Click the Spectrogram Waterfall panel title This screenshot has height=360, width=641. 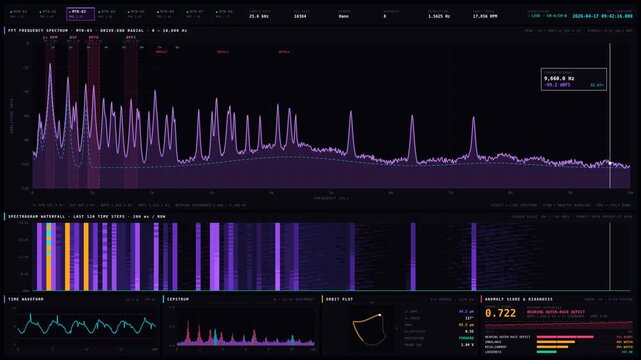[x=87, y=216]
